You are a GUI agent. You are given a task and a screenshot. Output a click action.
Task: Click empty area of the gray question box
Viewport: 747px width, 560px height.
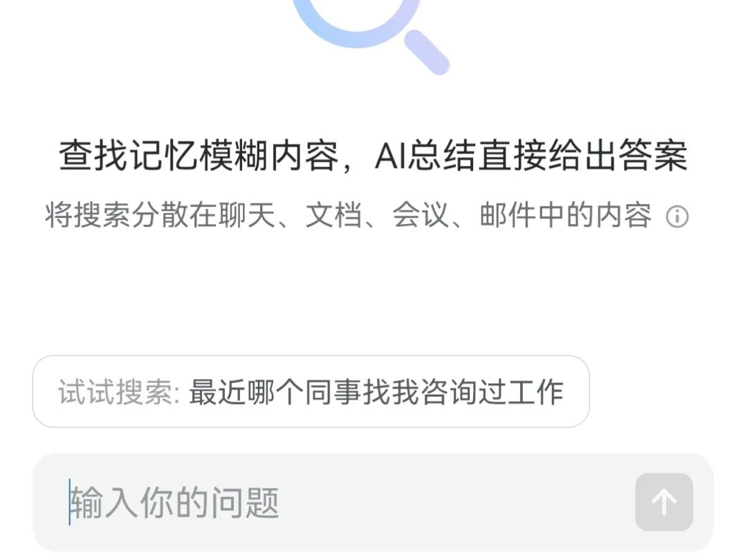(452, 503)
